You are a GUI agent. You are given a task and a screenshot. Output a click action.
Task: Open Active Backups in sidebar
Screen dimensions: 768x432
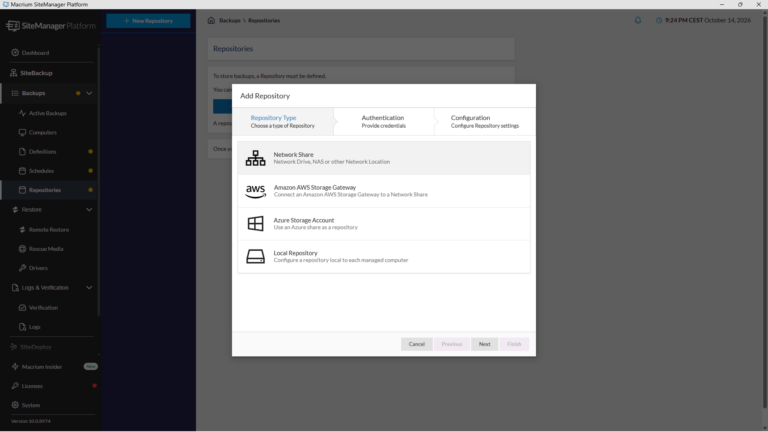point(48,113)
